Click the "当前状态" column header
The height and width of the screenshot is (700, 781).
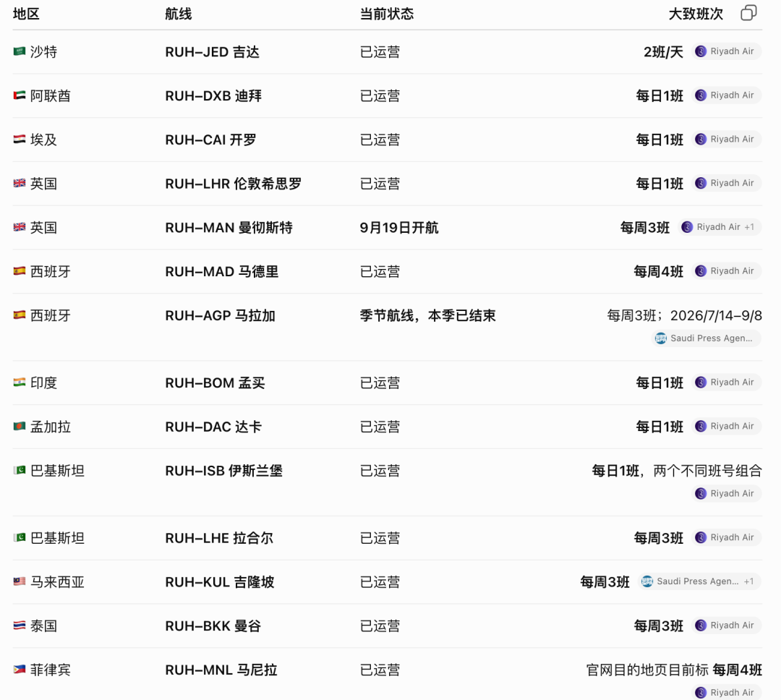pos(387,14)
